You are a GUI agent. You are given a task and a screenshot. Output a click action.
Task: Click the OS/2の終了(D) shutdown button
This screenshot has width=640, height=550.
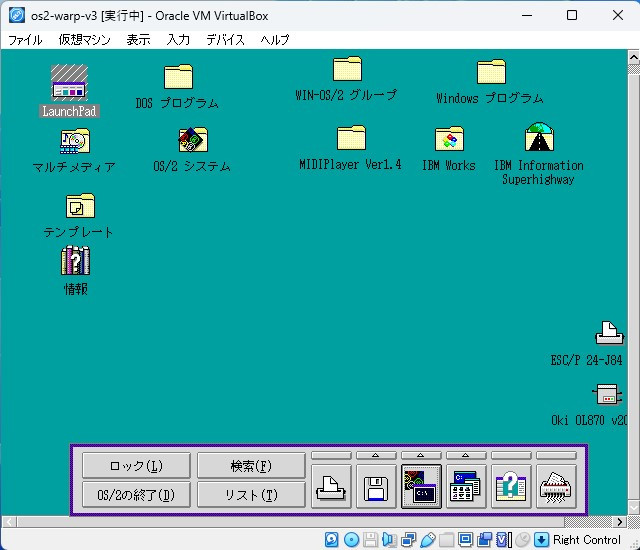(x=136, y=495)
